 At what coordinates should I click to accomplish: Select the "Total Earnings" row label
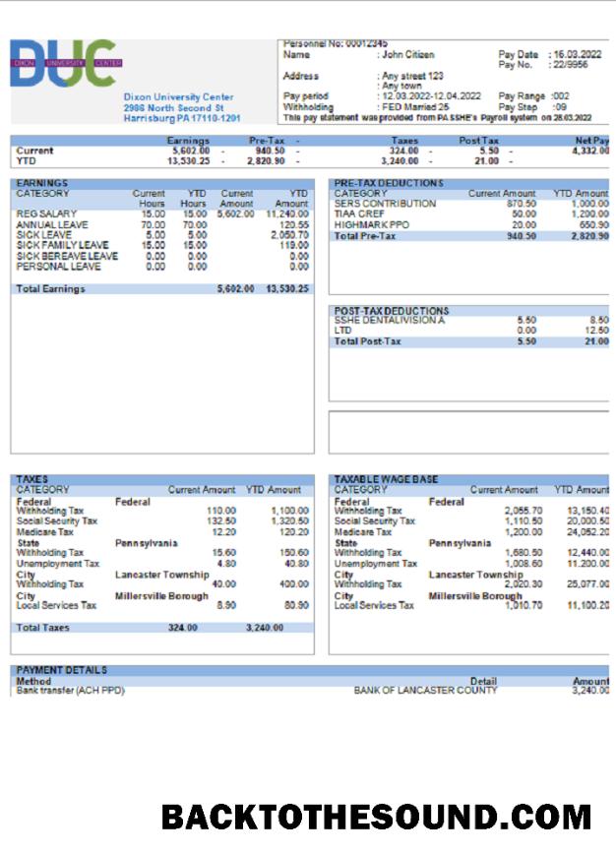(51, 289)
